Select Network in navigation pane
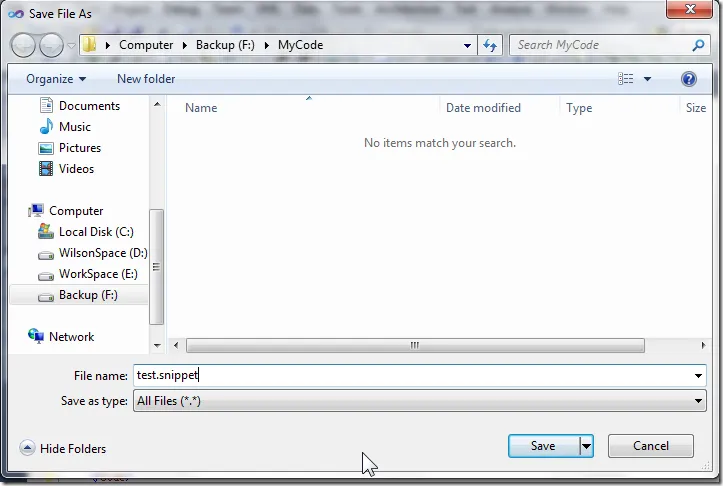This screenshot has height=486, width=723. (71, 337)
